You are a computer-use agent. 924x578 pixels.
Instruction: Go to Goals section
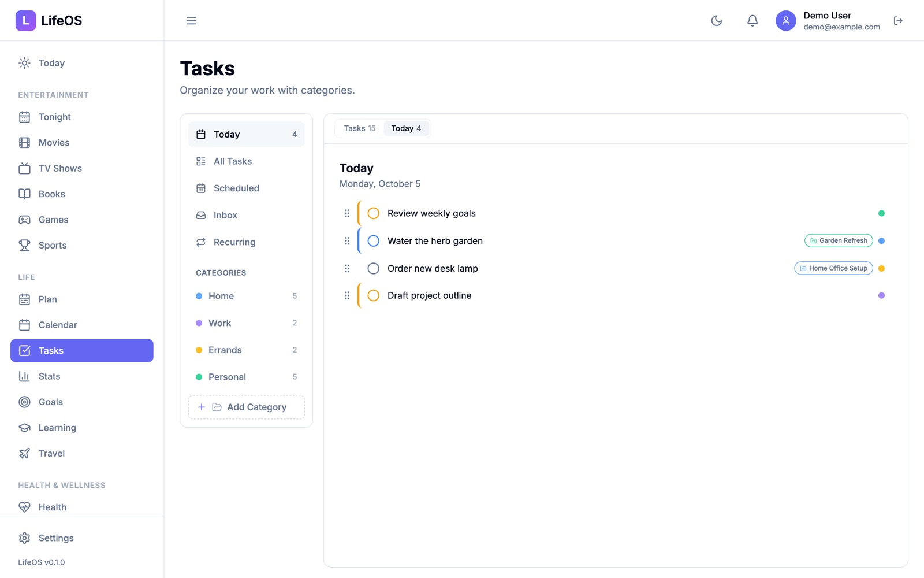[82, 402]
